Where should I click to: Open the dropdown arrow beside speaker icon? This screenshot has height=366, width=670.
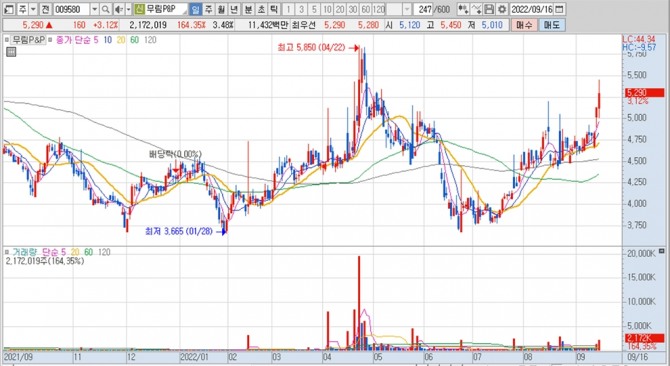click(x=128, y=9)
